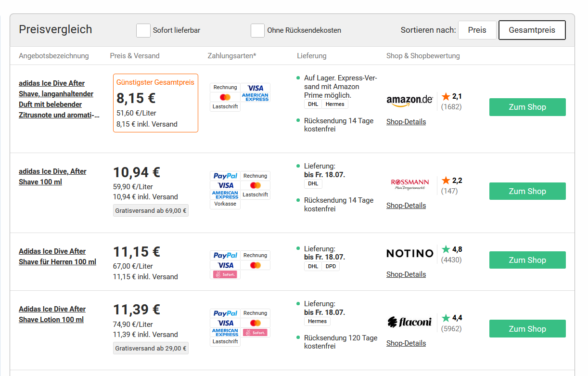Click the Zahlungsarten* column header
The image size is (588, 376).
pos(232,56)
